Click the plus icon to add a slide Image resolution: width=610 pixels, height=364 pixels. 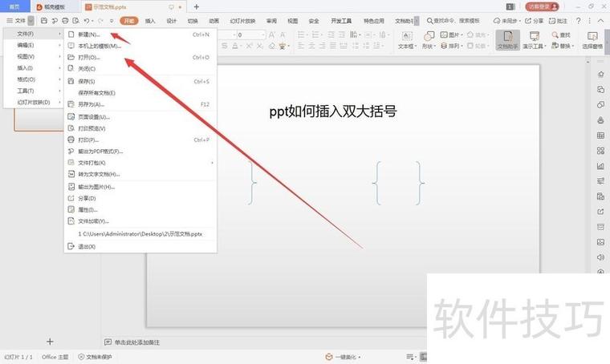pos(50,342)
